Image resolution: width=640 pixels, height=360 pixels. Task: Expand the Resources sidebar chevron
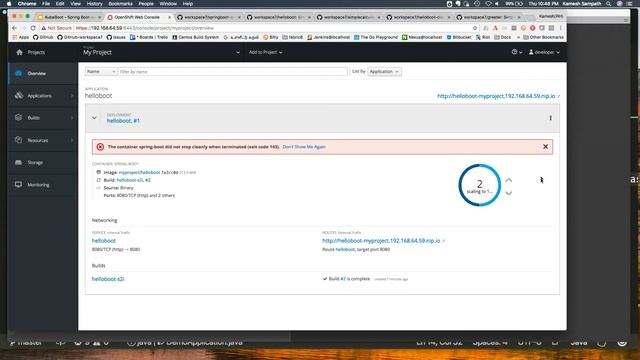pyautogui.click(x=72, y=140)
